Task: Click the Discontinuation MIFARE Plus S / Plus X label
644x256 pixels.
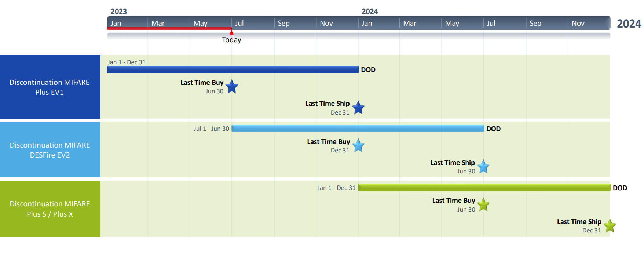Action: tap(50, 209)
